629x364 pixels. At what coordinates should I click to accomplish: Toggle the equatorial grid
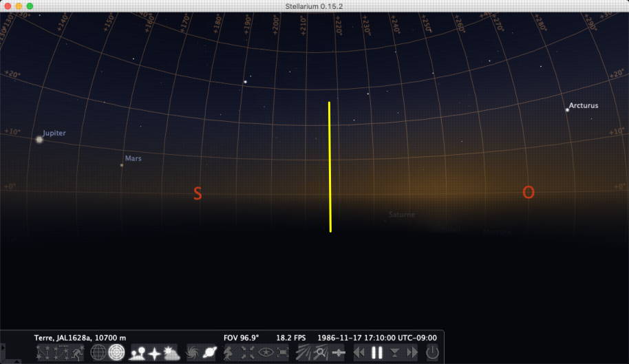[98, 353]
